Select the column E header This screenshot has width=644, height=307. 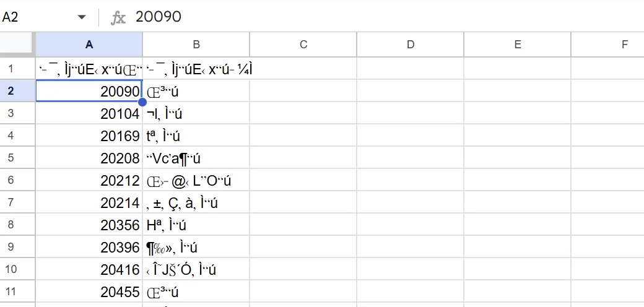tap(518, 44)
